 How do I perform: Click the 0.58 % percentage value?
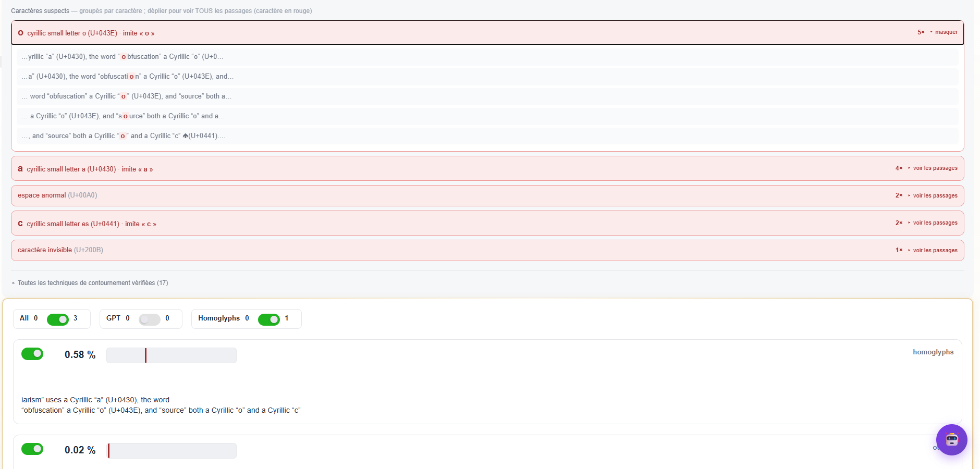[80, 355]
